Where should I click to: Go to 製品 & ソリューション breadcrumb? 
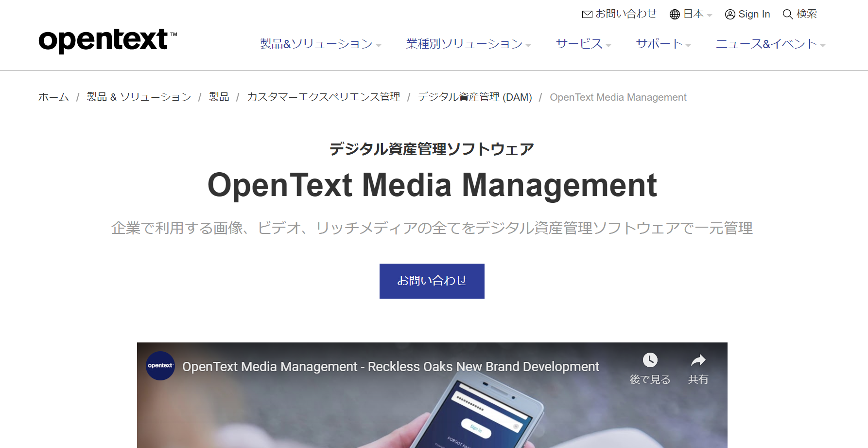139,97
